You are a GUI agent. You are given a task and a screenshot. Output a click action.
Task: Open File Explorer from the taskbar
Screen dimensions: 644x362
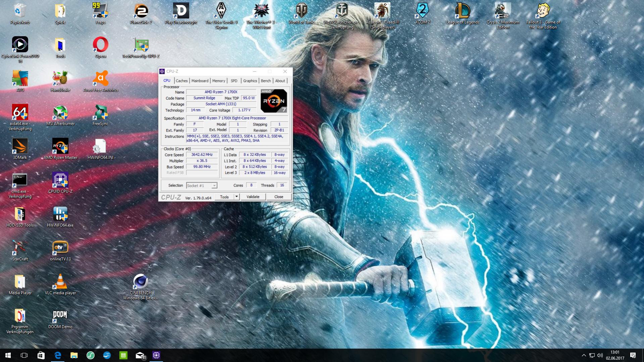(x=74, y=355)
